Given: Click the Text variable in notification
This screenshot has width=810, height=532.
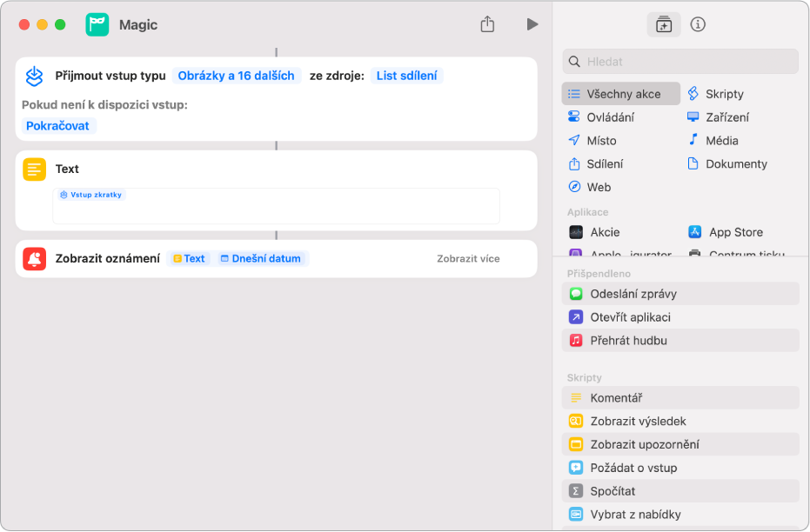Looking at the screenshot, I should tap(189, 258).
